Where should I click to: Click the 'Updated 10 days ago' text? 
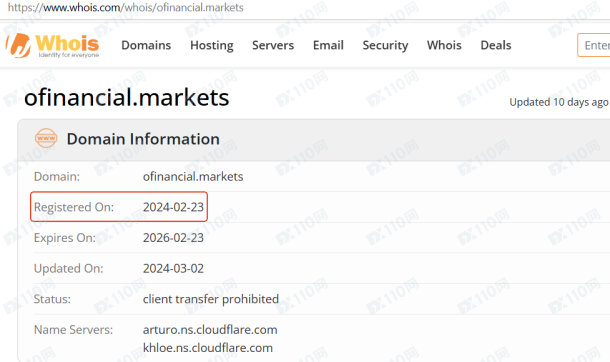tap(559, 102)
